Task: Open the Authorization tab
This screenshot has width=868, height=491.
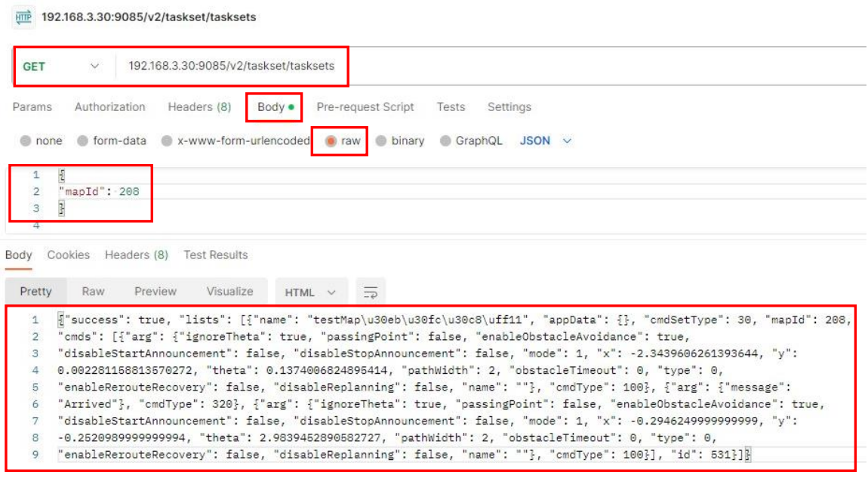Action: [109, 107]
